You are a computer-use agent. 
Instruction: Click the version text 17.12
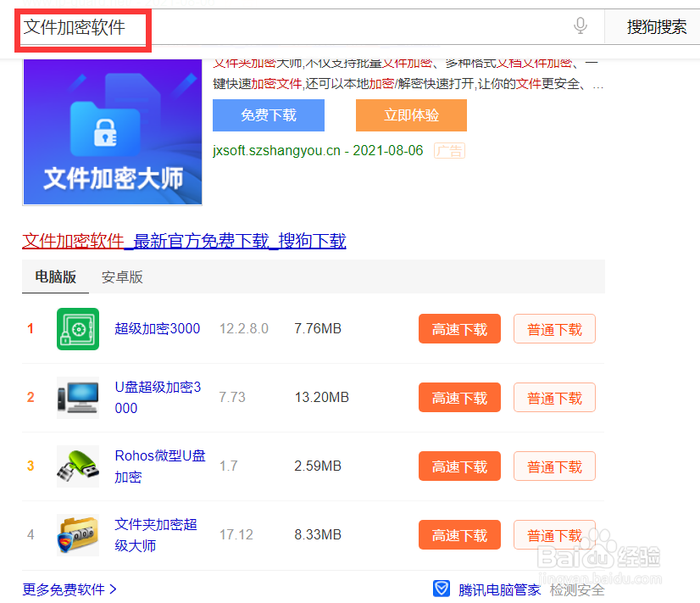pyautogui.click(x=236, y=534)
